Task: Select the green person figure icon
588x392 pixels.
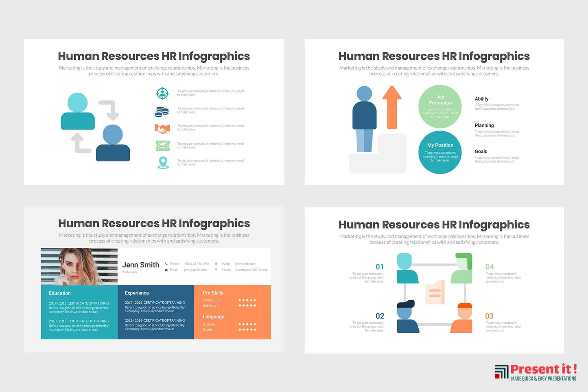Action: tap(462, 269)
